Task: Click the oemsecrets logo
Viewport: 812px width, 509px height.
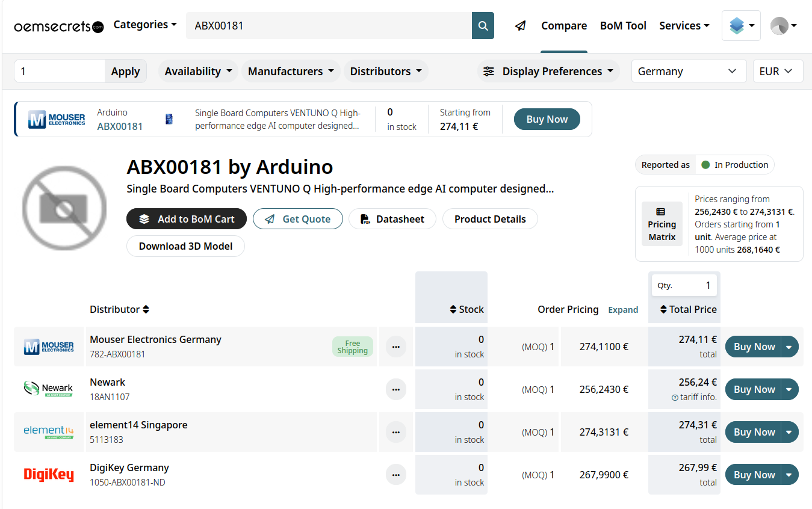Action: tap(59, 26)
